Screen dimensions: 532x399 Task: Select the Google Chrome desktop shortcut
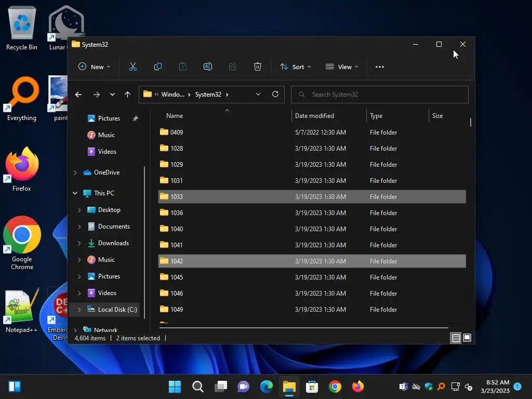[22, 243]
